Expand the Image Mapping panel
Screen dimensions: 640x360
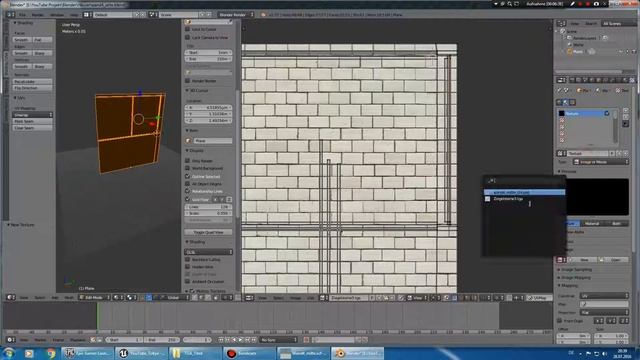(576, 278)
